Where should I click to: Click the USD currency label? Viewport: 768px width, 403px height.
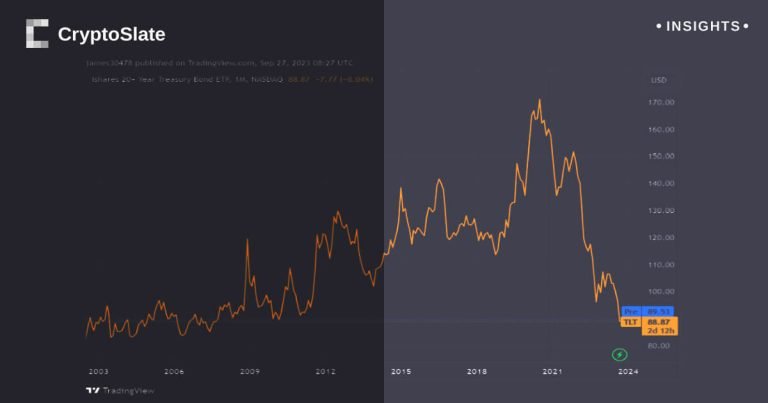tap(658, 80)
